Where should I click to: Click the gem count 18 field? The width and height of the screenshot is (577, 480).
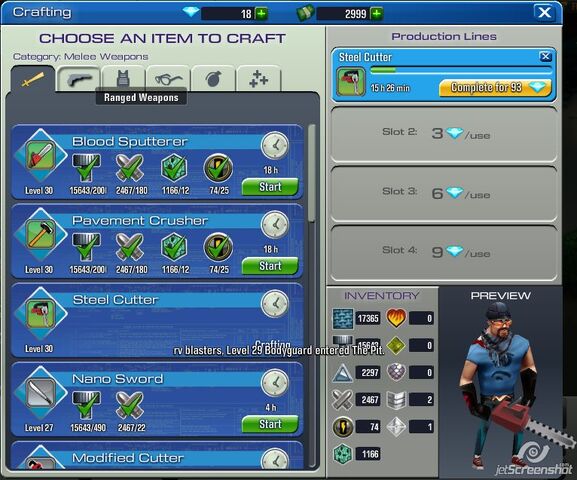(227, 14)
